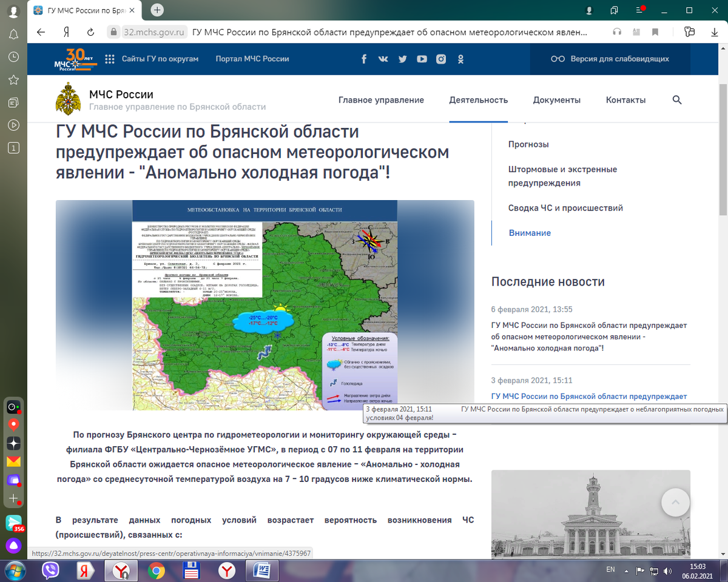Click the round scroll-to-top arrow button
This screenshot has width=728, height=582.
pos(676,502)
